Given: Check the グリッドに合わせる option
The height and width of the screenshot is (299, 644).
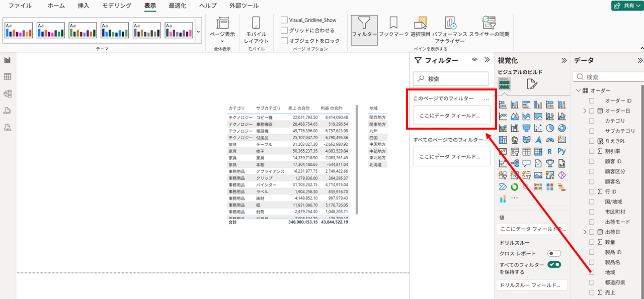Looking at the screenshot, I should pyautogui.click(x=284, y=30).
